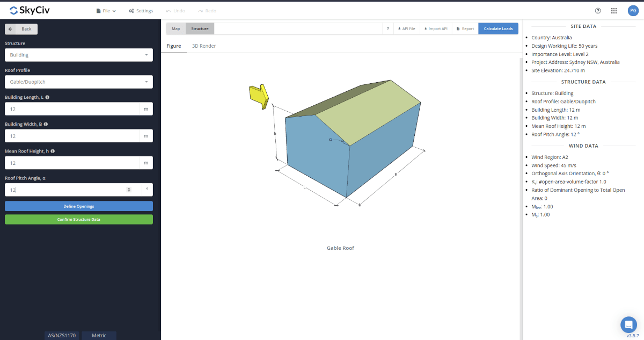Select the AS/NZS1170 code option
644x340 pixels.
point(62,335)
